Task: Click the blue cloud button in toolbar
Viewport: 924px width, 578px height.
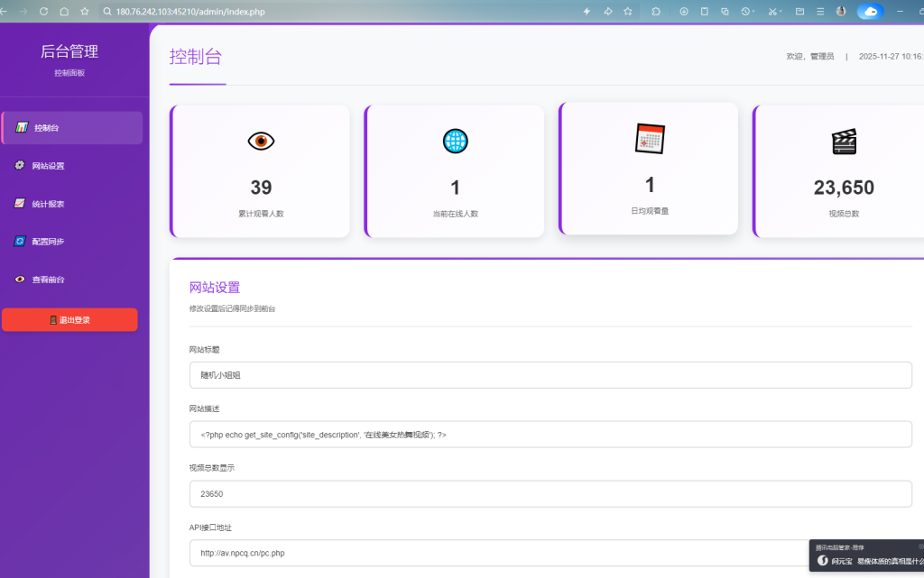Action: tap(870, 12)
